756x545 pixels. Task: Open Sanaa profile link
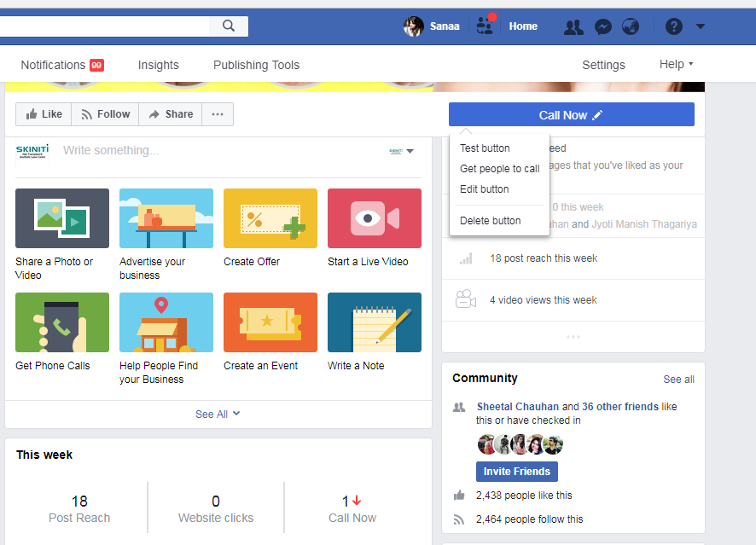(x=445, y=26)
